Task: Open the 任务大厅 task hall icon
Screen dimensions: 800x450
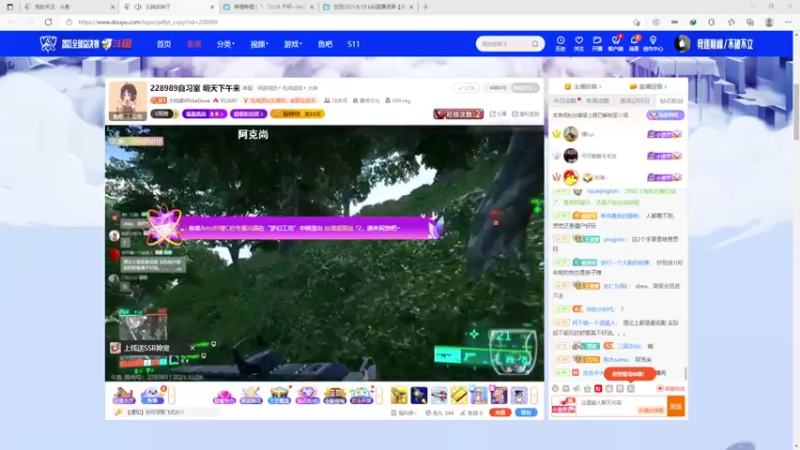Action: coord(124,395)
